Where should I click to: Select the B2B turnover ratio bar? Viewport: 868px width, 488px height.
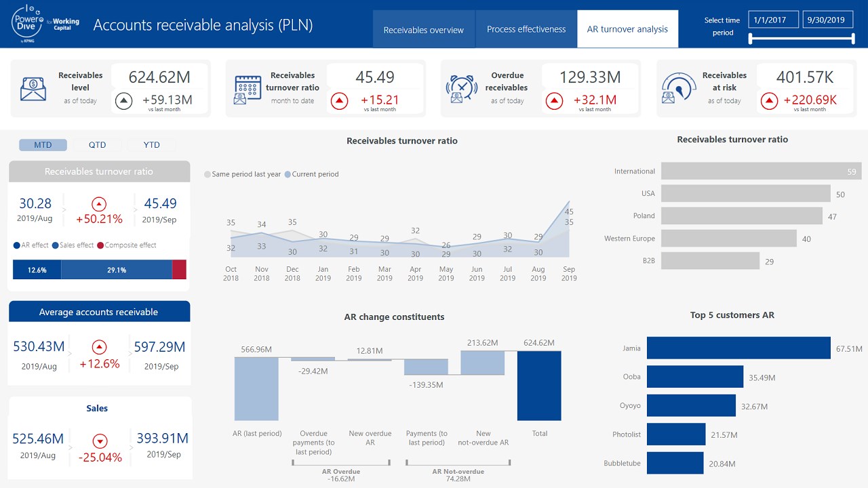click(710, 261)
